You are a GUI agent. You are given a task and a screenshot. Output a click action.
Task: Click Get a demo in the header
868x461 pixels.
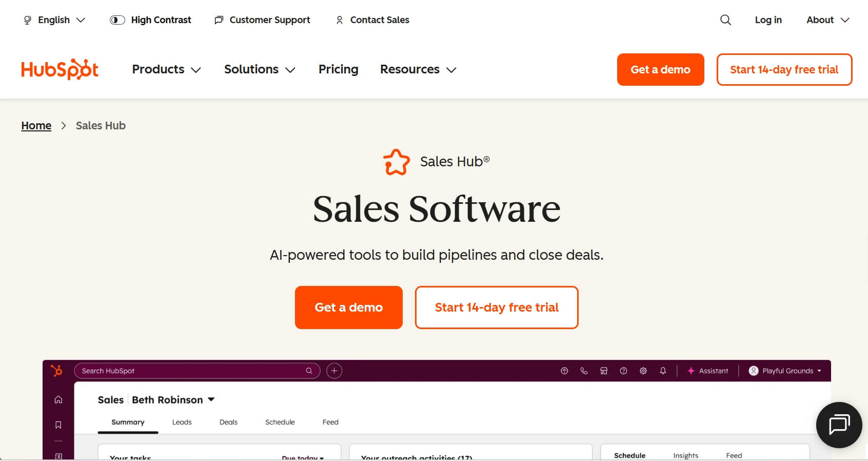(661, 69)
